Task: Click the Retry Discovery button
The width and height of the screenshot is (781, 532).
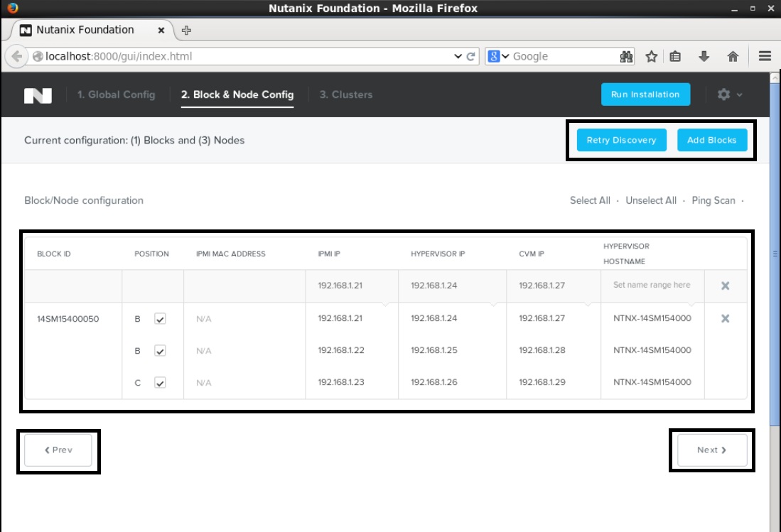Action: [x=621, y=140]
